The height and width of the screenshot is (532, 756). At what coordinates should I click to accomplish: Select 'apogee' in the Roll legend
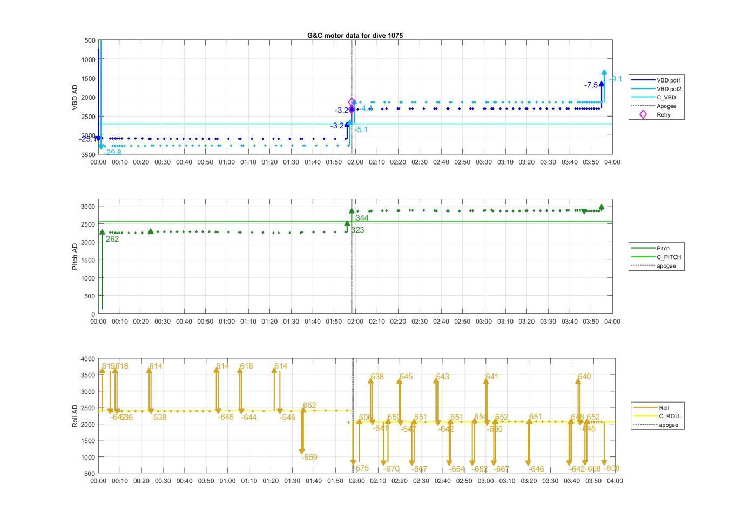pyautogui.click(x=669, y=425)
